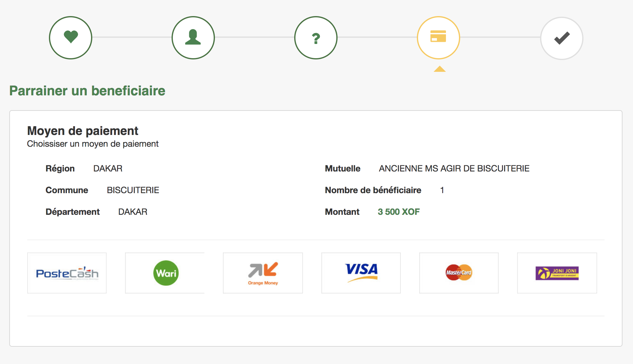Go to the user profile step
Image resolution: width=633 pixels, height=364 pixels.
(193, 37)
